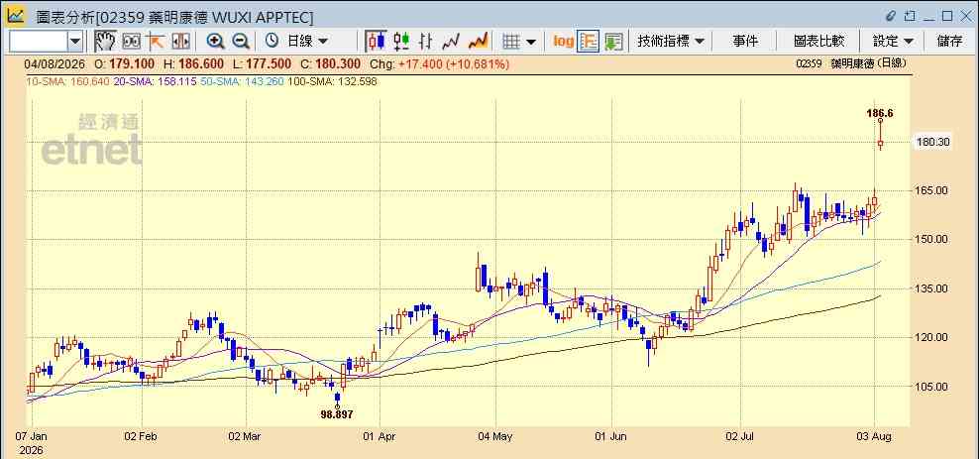Open the 設定 dropdown menu
Viewport: 980px width, 459px height.
coord(893,42)
